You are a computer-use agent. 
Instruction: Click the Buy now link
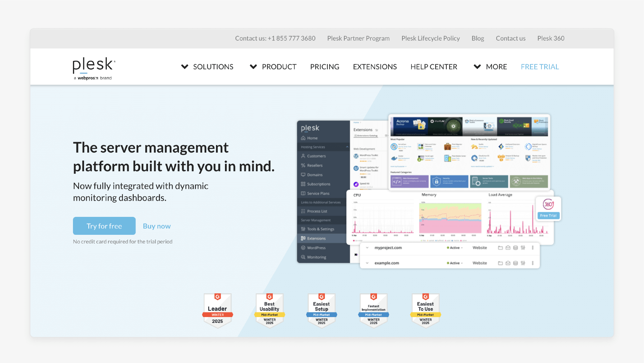click(157, 226)
